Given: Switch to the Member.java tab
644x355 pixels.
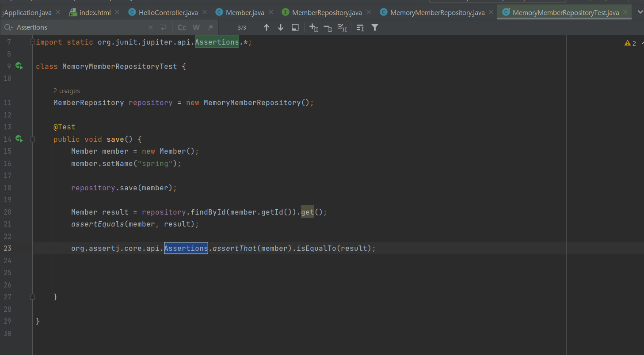Looking at the screenshot, I should click(x=245, y=12).
